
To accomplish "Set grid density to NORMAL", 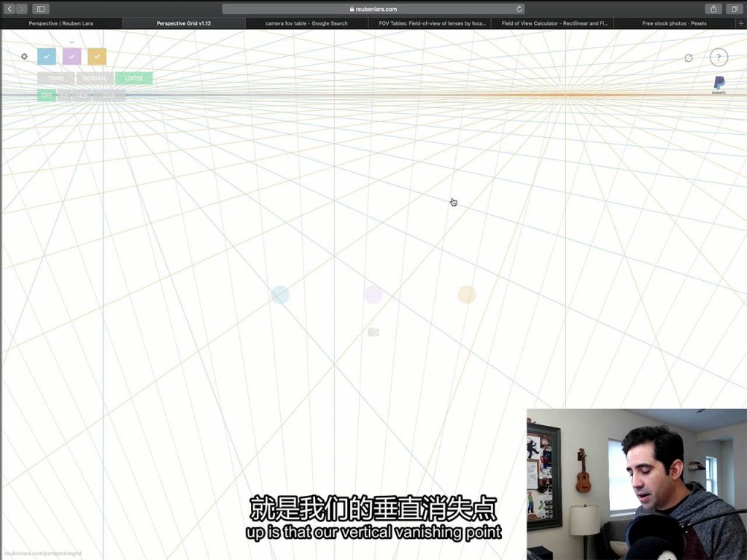I will click(x=95, y=78).
